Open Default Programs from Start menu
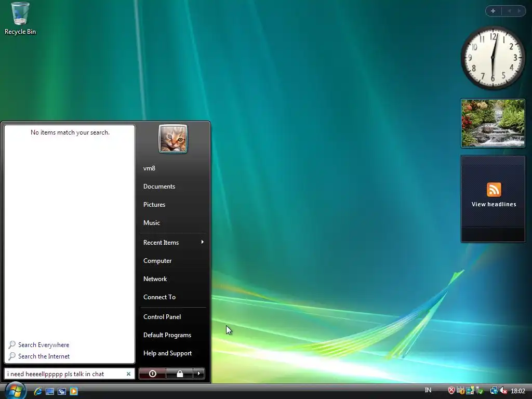The image size is (532, 399). pyautogui.click(x=167, y=335)
